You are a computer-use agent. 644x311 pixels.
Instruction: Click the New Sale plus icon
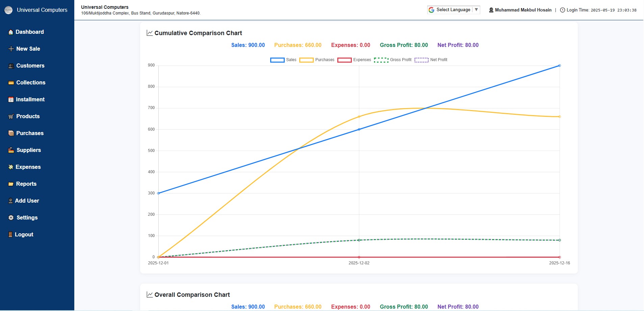(11, 49)
